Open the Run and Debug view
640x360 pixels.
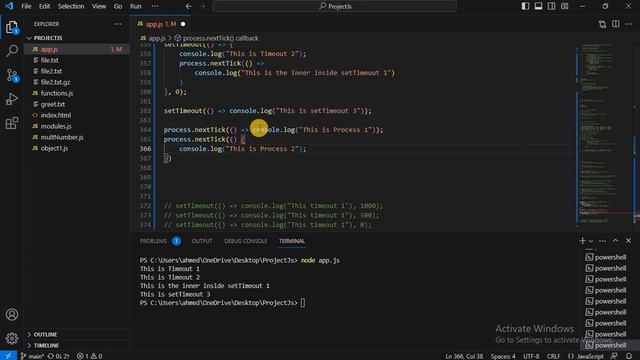12,99
